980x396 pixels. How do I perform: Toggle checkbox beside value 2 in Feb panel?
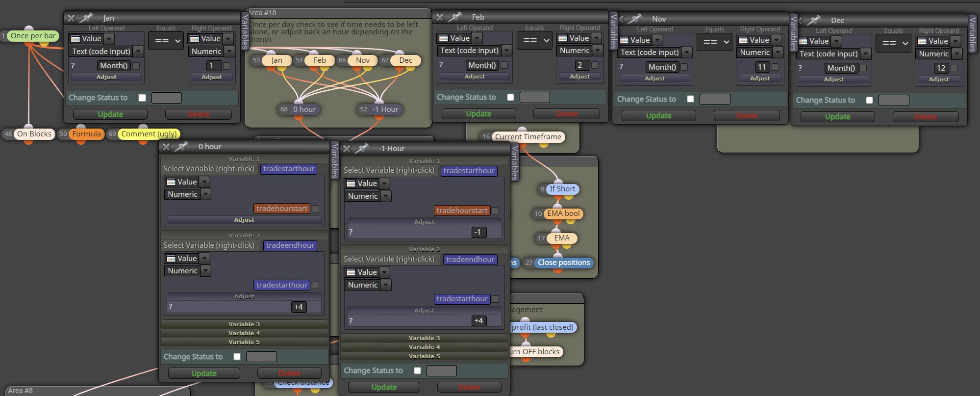tap(595, 65)
